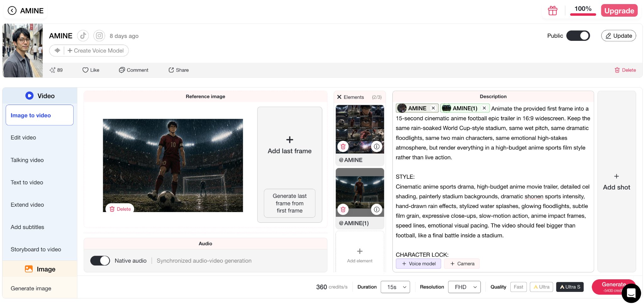Click the Generate button
This screenshot has height=306, width=644.
pyautogui.click(x=613, y=287)
